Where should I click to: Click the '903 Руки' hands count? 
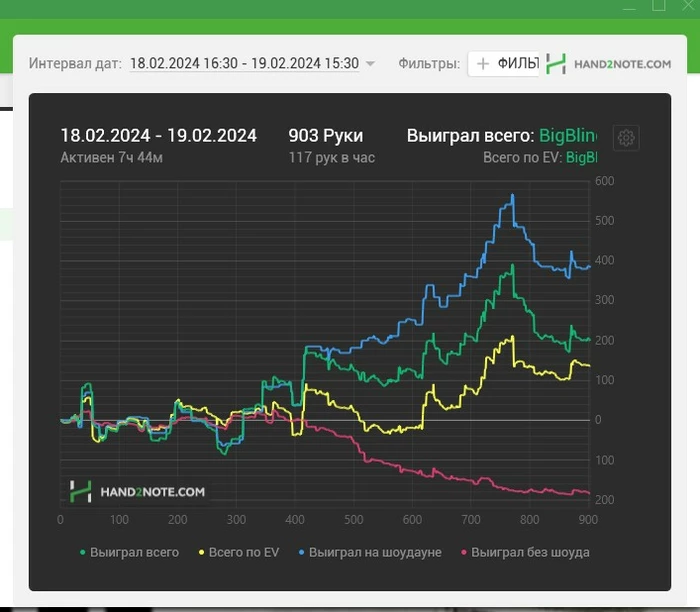(x=326, y=136)
